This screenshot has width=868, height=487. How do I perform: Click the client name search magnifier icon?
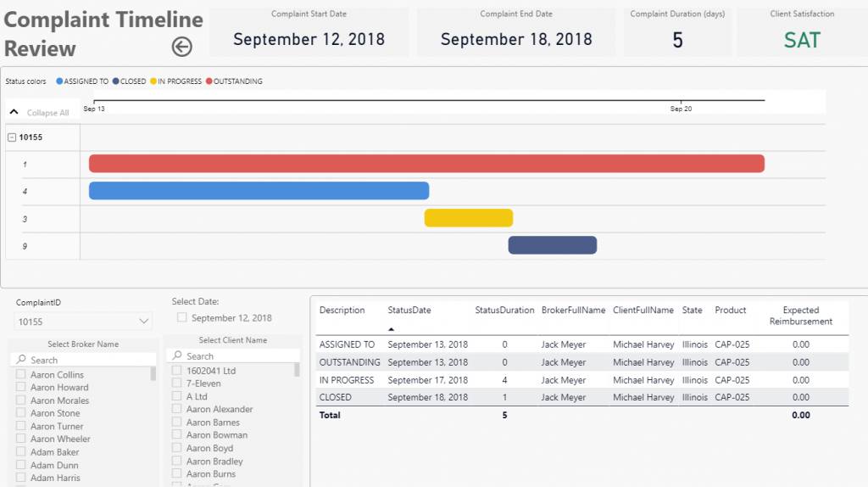[x=176, y=356]
